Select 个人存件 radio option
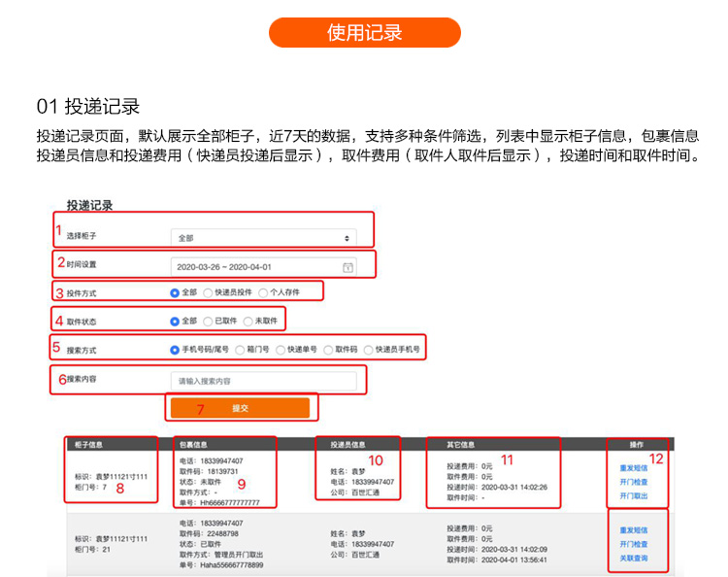The width and height of the screenshot is (728, 577). click(263, 292)
